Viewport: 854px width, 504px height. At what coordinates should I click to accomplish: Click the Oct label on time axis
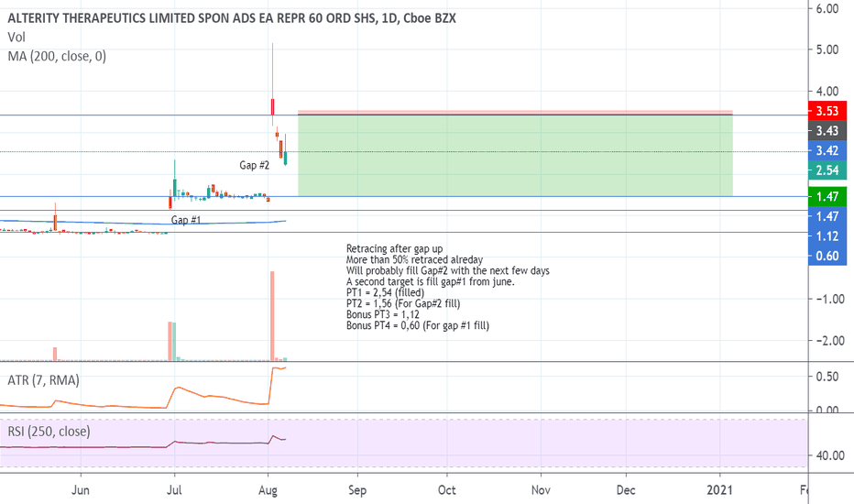pos(446,490)
